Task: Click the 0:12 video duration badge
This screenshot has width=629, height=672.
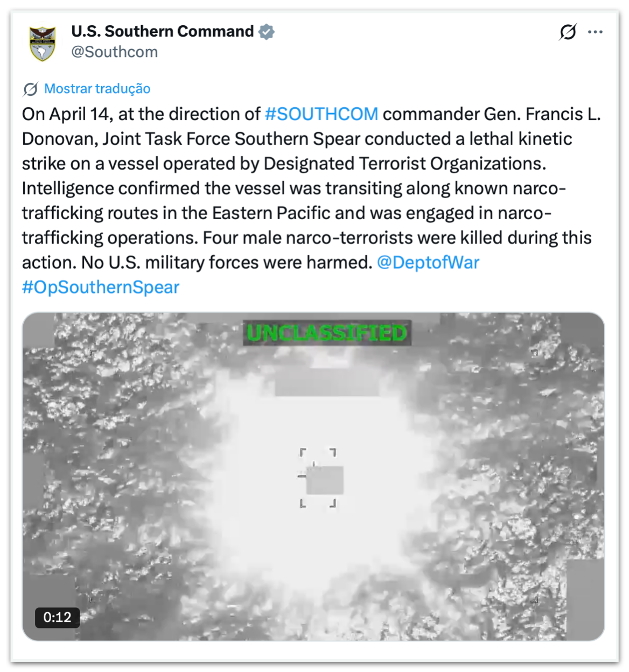Action: click(57, 617)
